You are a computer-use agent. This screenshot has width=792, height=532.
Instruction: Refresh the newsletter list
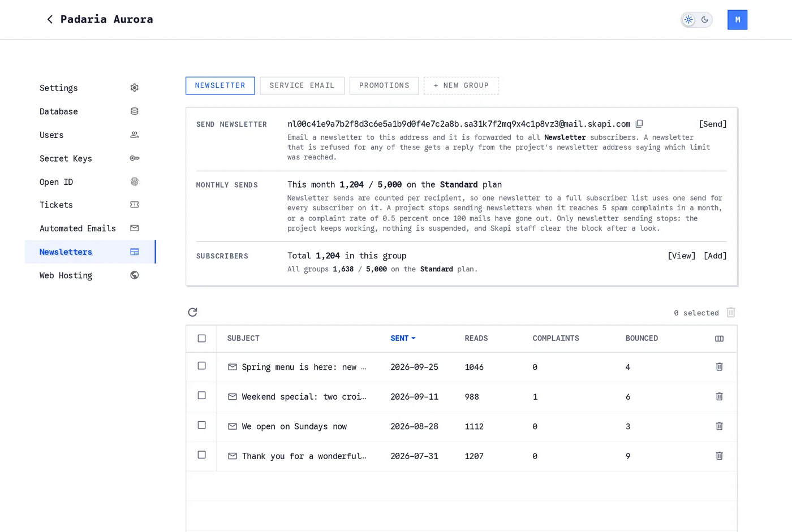pos(192,312)
